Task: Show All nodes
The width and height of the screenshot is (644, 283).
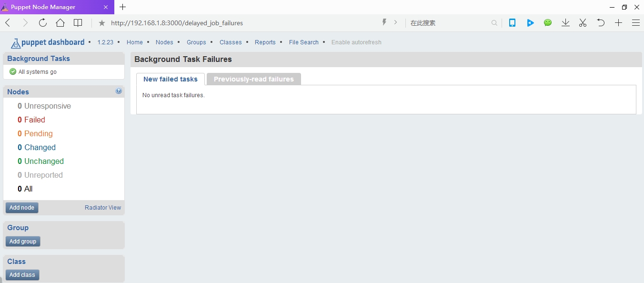Action: click(25, 189)
